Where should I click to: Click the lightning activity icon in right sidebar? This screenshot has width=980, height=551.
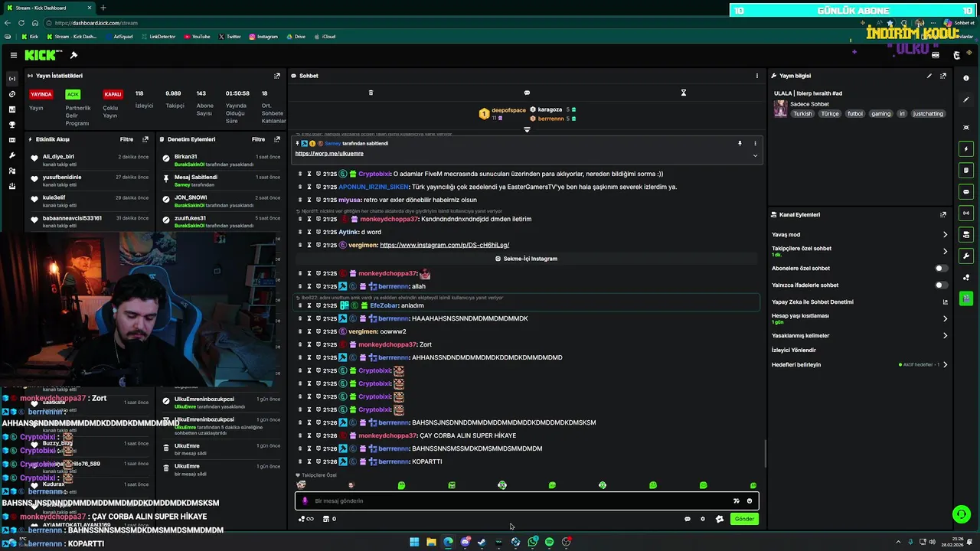coord(966,148)
